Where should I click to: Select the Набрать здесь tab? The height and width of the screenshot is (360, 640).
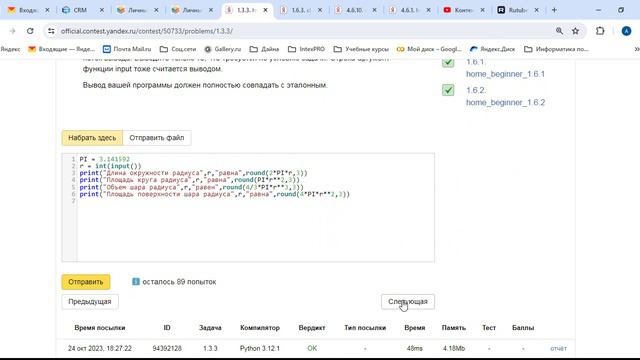[92, 138]
